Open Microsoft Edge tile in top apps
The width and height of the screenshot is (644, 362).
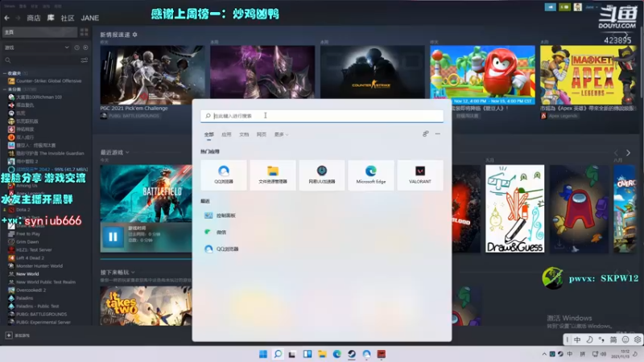coord(371,175)
